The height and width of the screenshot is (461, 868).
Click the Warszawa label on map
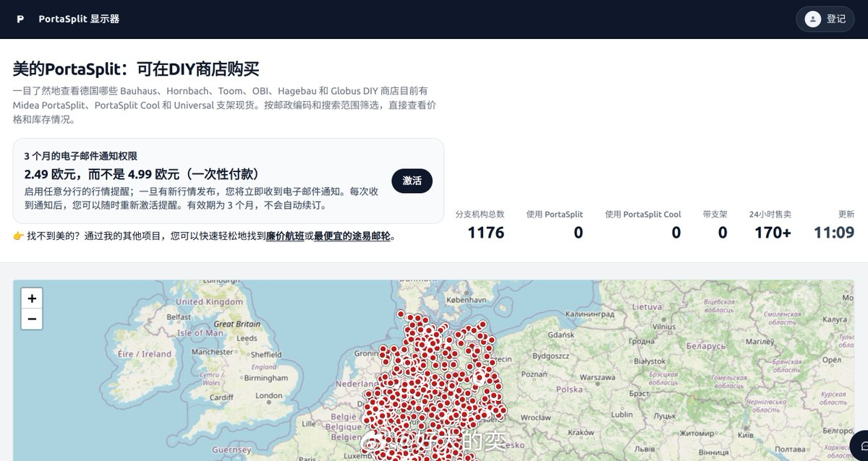(x=597, y=377)
